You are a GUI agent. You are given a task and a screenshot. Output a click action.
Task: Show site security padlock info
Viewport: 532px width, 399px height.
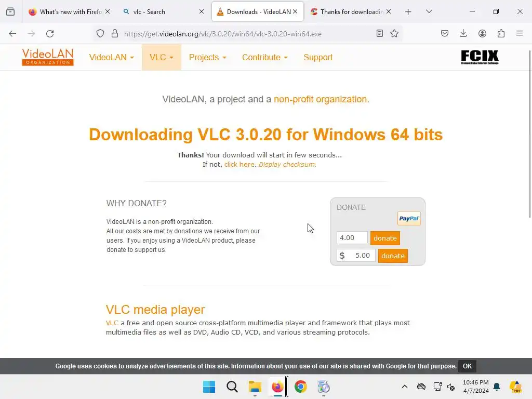(115, 34)
